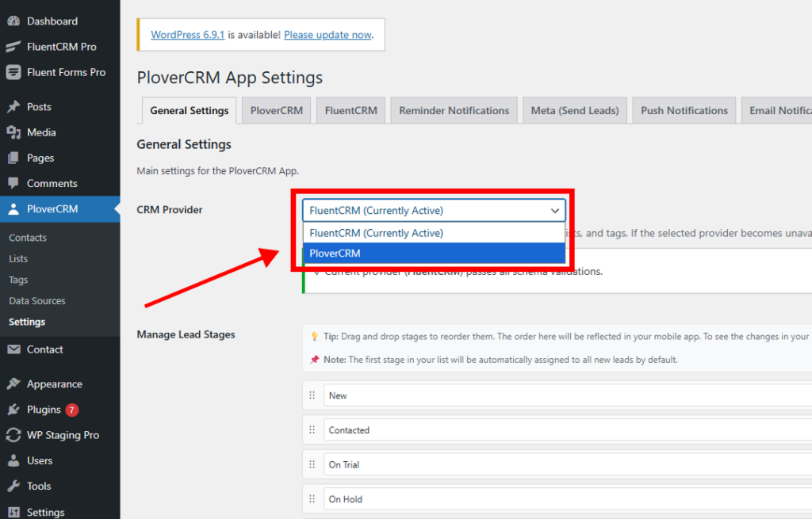This screenshot has width=812, height=519.
Task: Open Posts via the pushpin icon
Action: [x=13, y=107]
